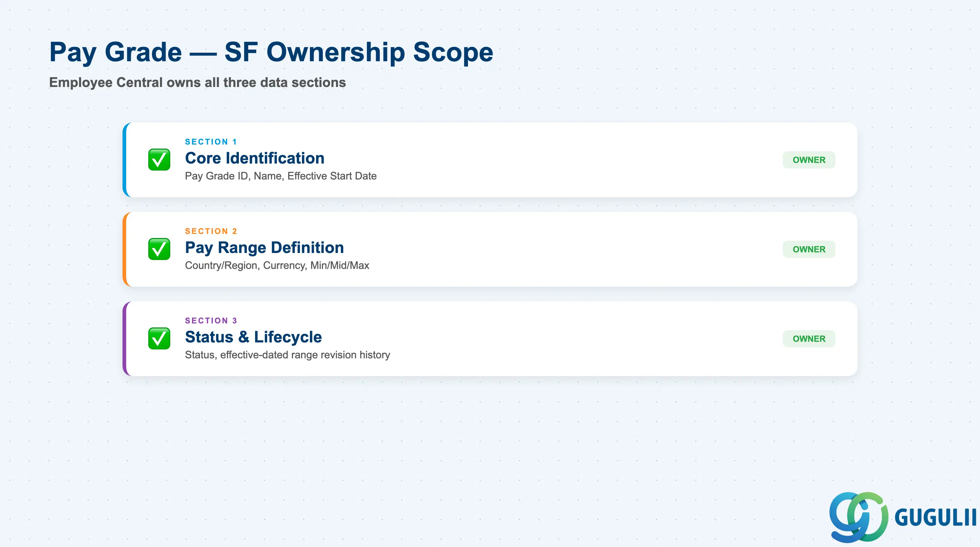The image size is (980, 547).
Task: Select OWNER badge on Status & Lifecycle card
Action: 809,338
